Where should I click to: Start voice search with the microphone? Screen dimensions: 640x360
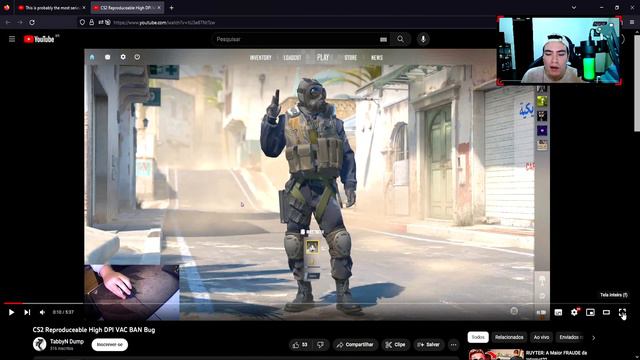tap(423, 39)
